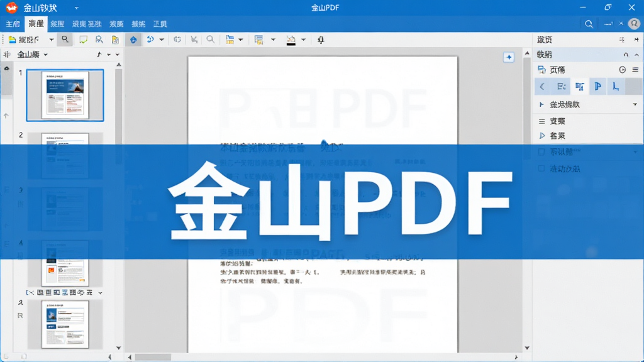Click the plus button at page top-right corner
Image resolution: width=644 pixels, height=362 pixels.
pos(508,57)
